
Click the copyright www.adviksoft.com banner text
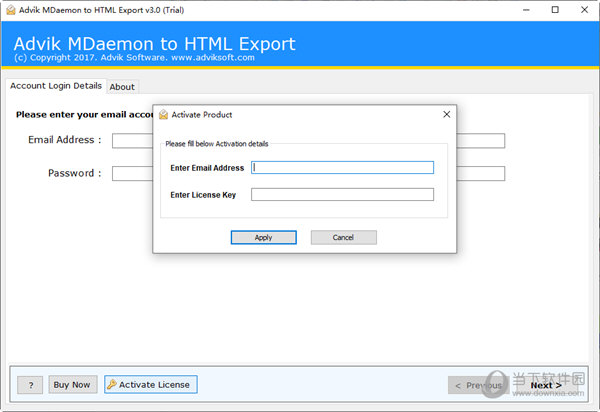134,57
